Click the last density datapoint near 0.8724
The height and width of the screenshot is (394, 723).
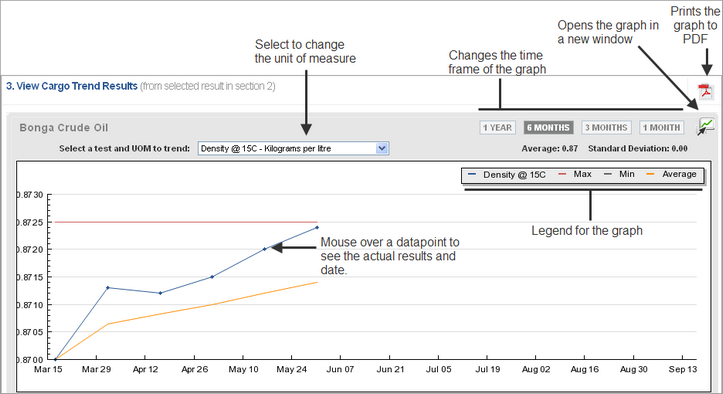point(317,227)
